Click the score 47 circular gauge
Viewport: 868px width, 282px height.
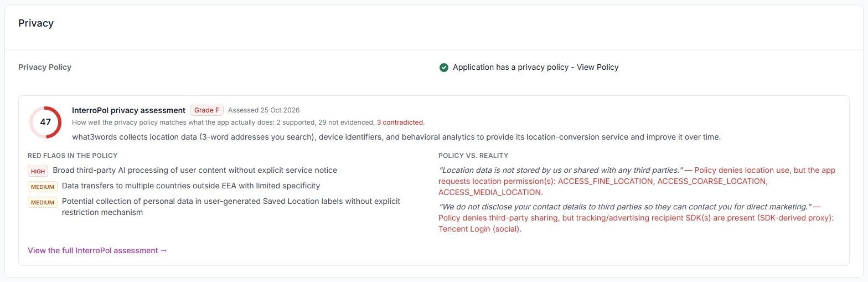[x=45, y=122]
